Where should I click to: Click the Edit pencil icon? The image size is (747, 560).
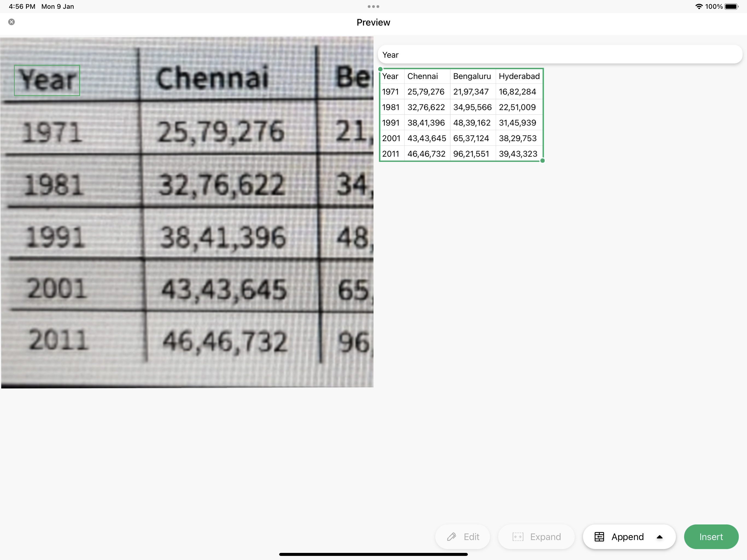coord(451,537)
